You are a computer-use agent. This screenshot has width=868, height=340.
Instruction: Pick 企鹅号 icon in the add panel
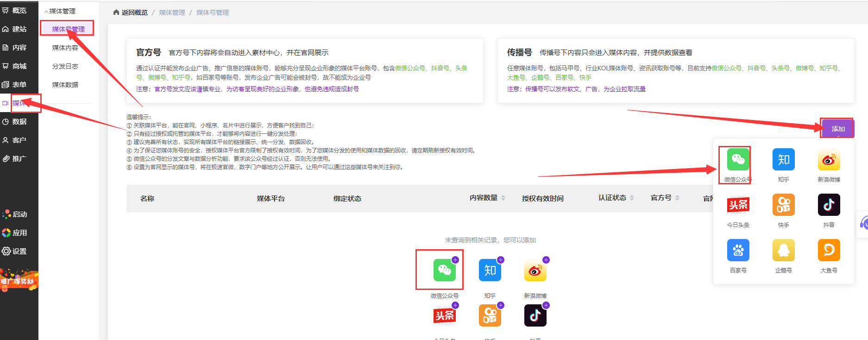783,250
